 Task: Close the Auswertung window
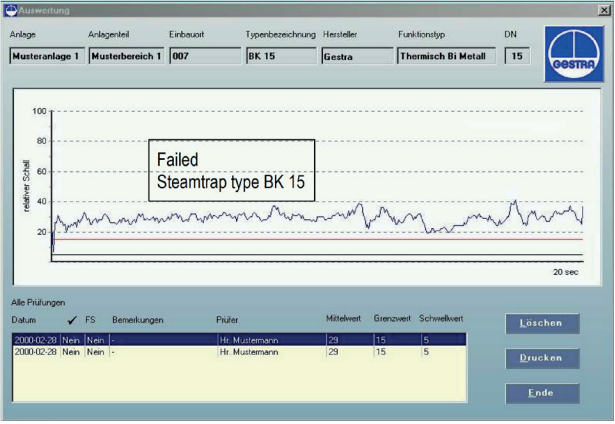click(x=603, y=8)
